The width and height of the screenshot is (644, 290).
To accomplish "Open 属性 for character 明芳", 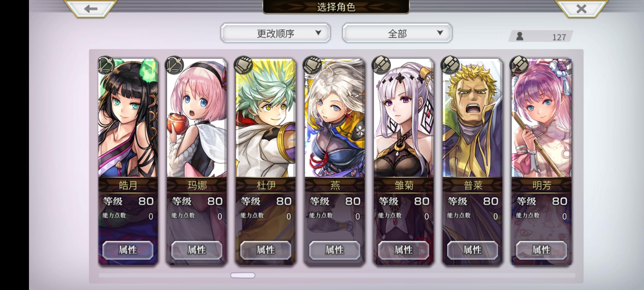I will point(541,250).
